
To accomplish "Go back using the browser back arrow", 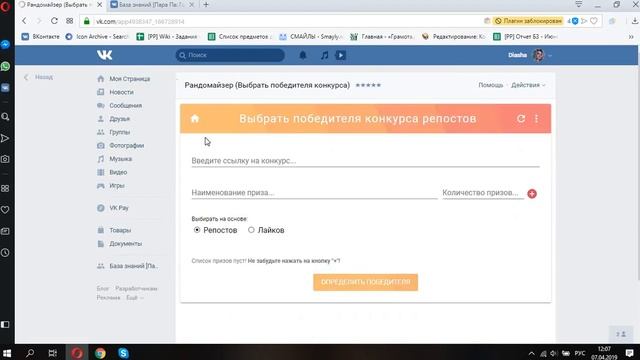I will coord(24,21).
